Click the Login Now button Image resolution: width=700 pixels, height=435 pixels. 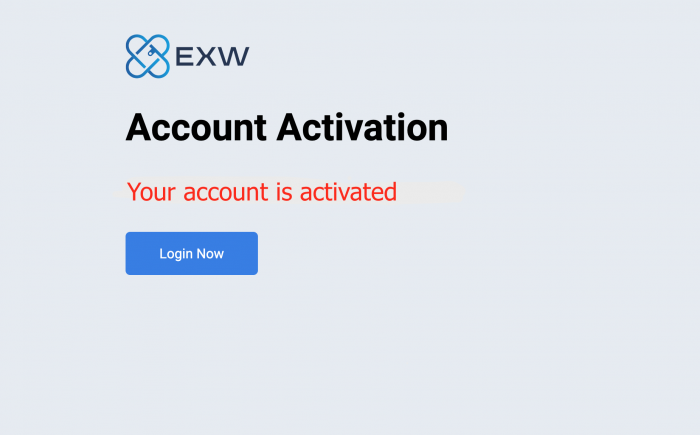(192, 253)
